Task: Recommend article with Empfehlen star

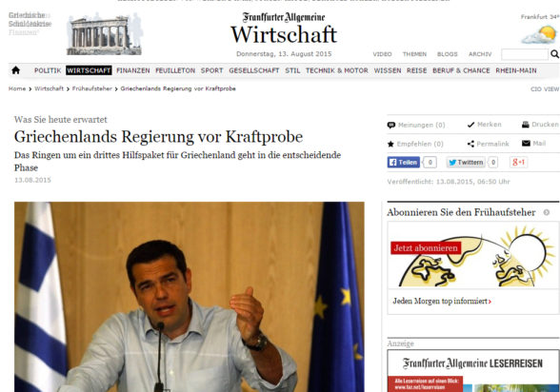Action: pyautogui.click(x=390, y=144)
